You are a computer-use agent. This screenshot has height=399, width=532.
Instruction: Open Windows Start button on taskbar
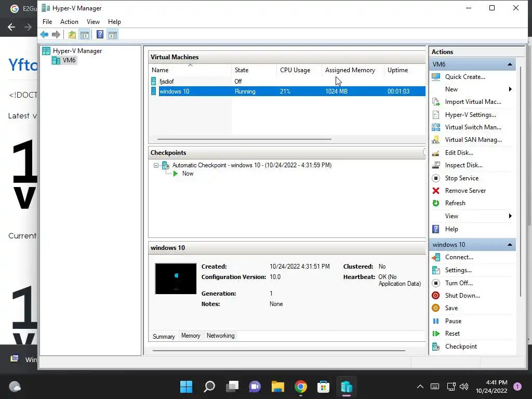tap(186, 387)
